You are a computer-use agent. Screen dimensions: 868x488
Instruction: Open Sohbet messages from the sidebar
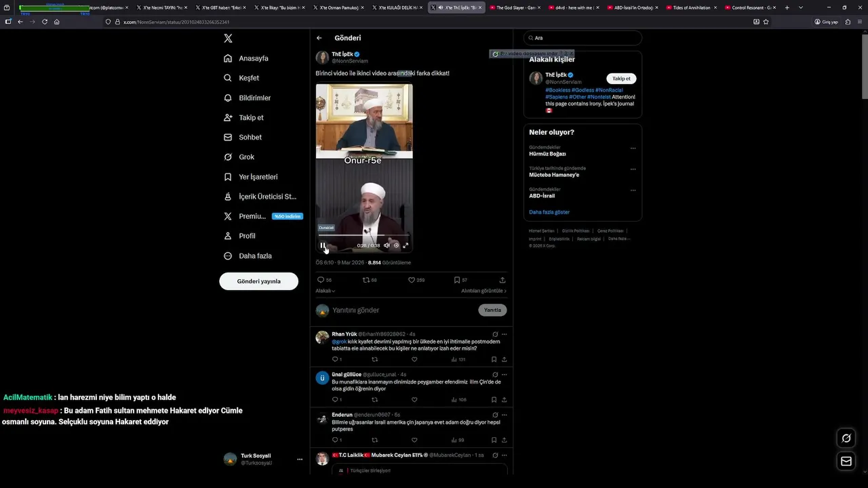[x=243, y=137]
